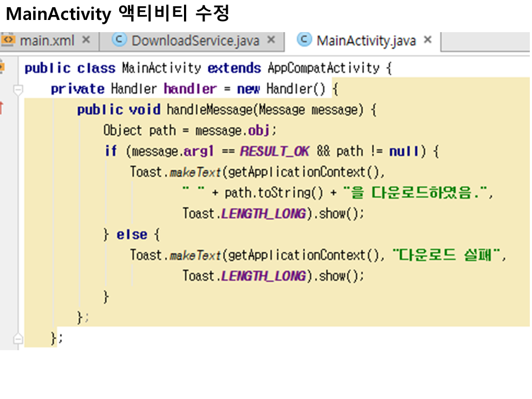Image resolution: width=532 pixels, height=399 pixels.
Task: Place cursor on handleMessage method name
Action: point(209,110)
